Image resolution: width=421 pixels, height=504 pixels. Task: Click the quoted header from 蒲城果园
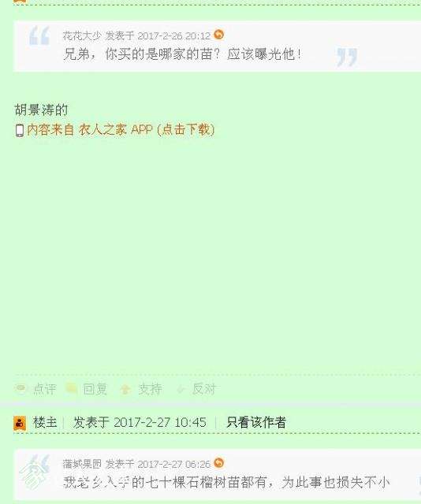[137, 464]
